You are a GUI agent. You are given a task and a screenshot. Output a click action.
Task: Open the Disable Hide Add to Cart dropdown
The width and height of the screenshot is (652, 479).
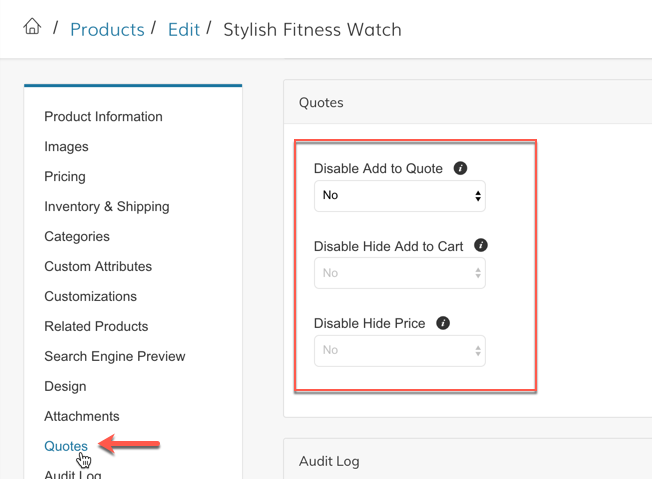pyautogui.click(x=399, y=273)
